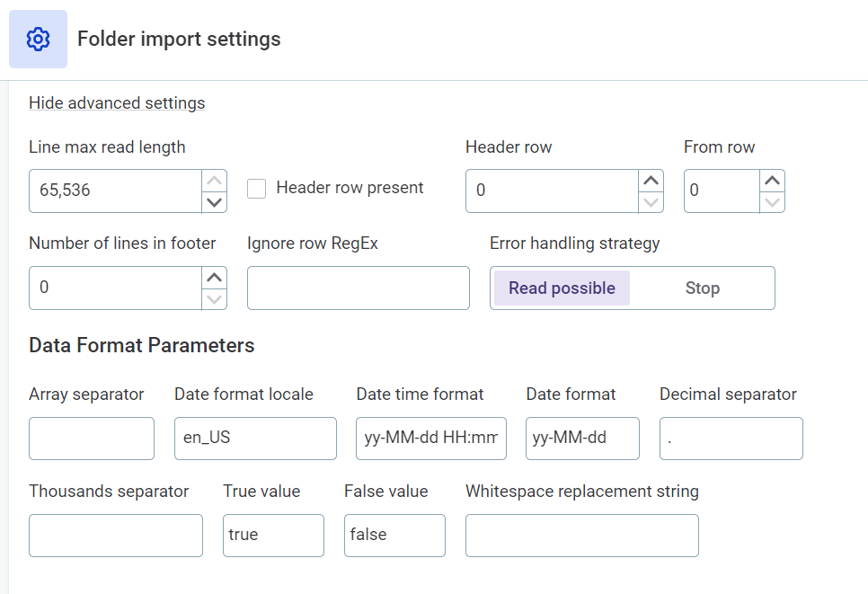Click the Thousands separator field
The height and width of the screenshot is (594, 868).
tap(115, 536)
